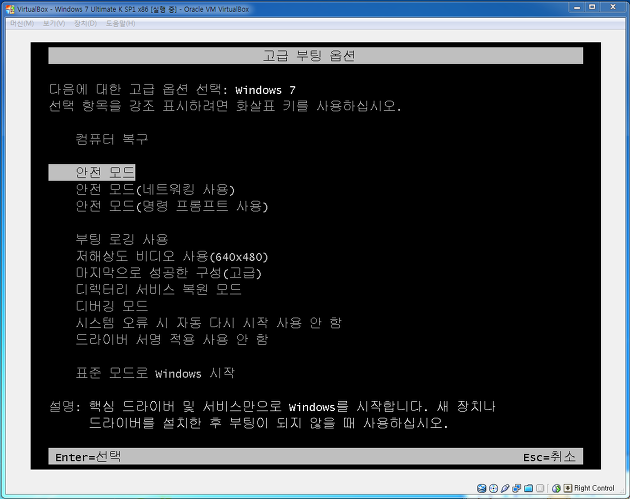Maximize the VirtualBox window
Viewport: 630px width, 499px height.
point(592,7)
